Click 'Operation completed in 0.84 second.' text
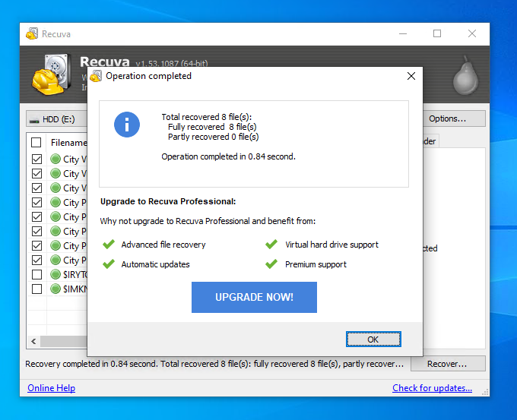 (228, 156)
